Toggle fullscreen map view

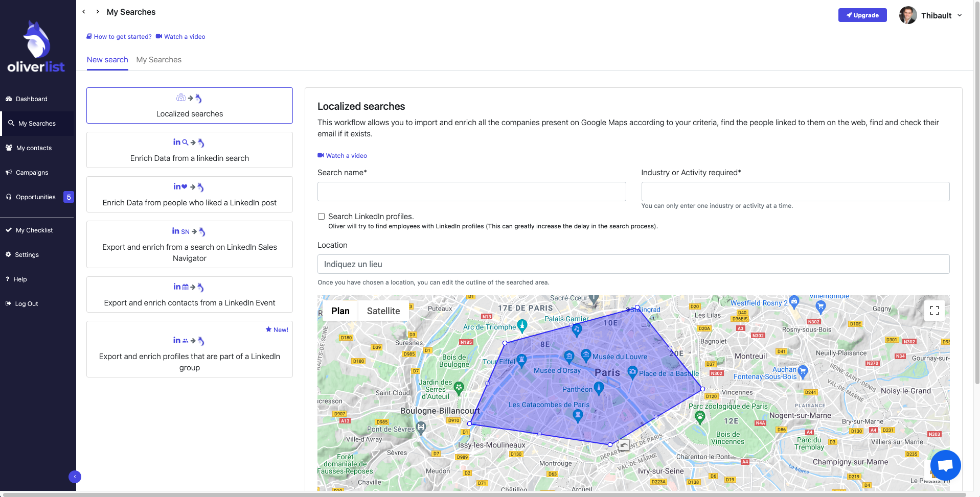point(934,311)
